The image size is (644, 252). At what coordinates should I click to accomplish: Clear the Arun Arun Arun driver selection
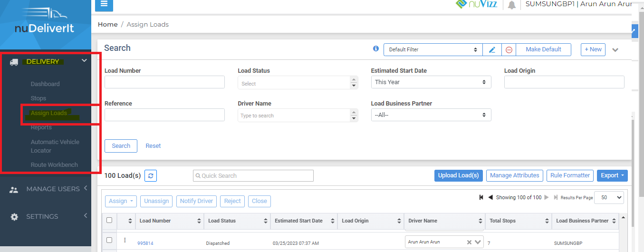(469, 242)
